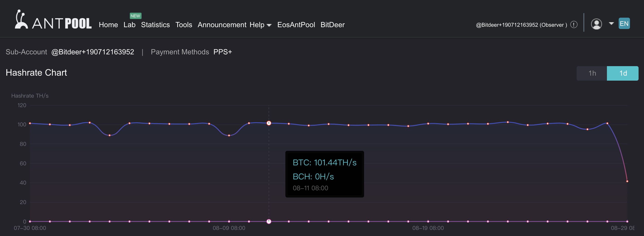Select the highlighted 08-11 BTC data point
This screenshot has width=644, height=236.
[x=269, y=123]
